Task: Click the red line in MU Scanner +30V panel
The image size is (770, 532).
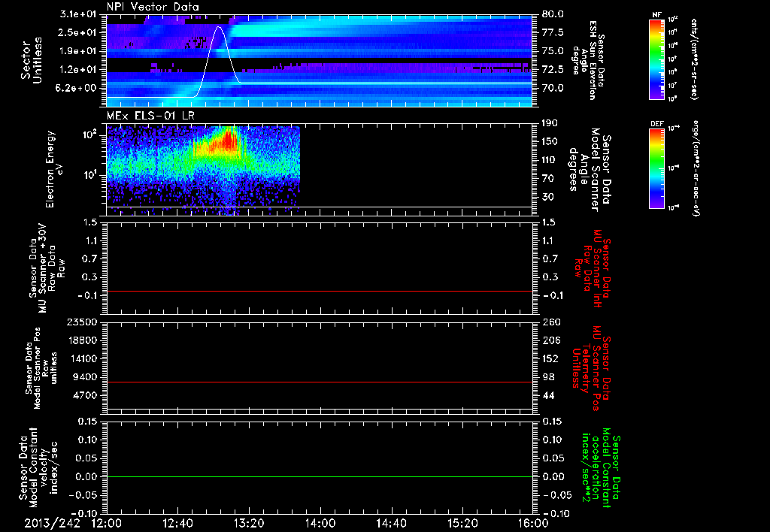Action: point(320,291)
